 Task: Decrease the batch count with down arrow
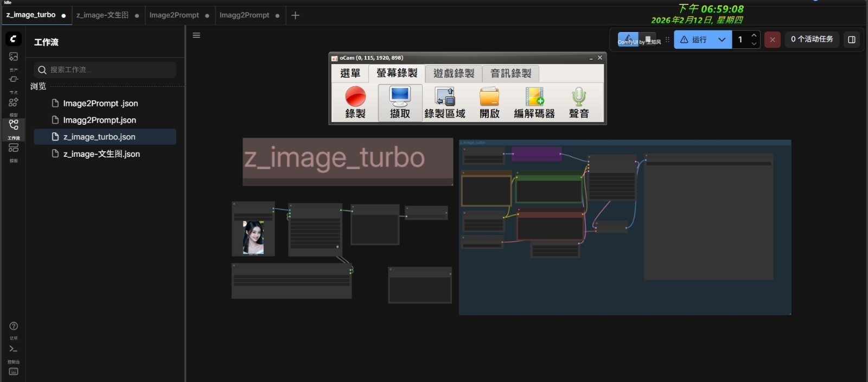point(754,43)
